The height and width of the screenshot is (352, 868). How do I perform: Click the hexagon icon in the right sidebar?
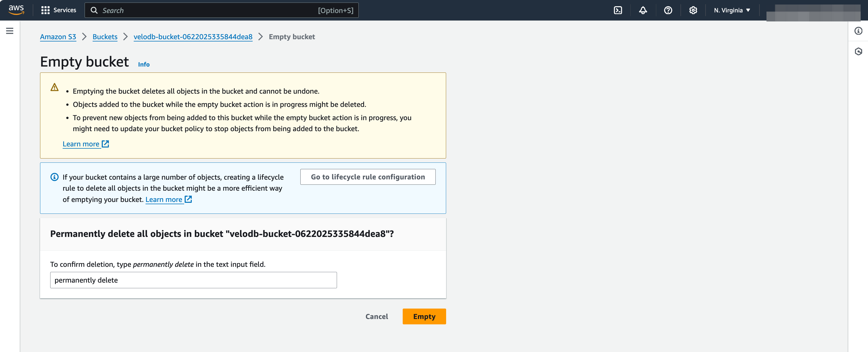(858, 51)
